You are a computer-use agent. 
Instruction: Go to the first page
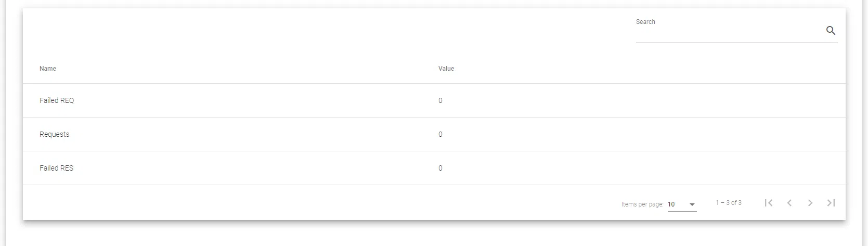coord(768,203)
